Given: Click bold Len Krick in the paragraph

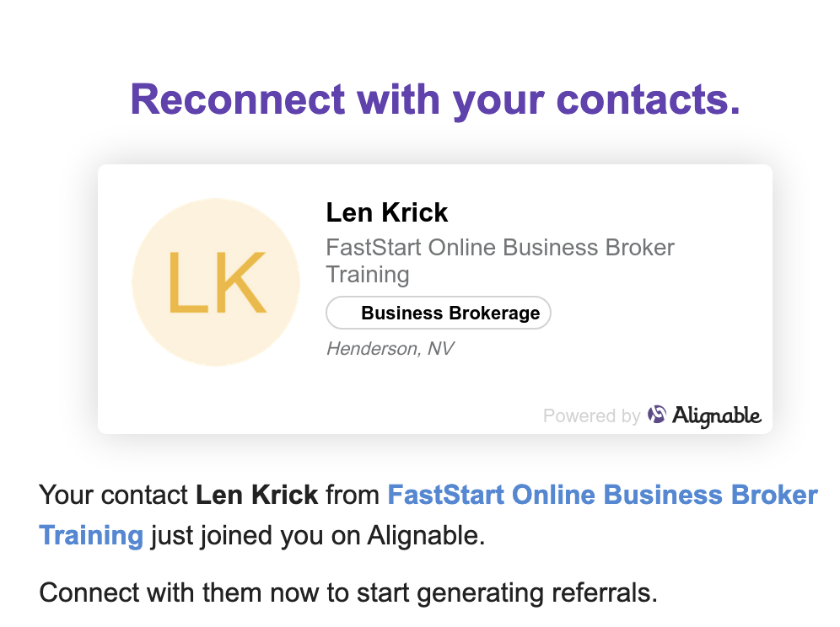Looking at the screenshot, I should (x=257, y=495).
